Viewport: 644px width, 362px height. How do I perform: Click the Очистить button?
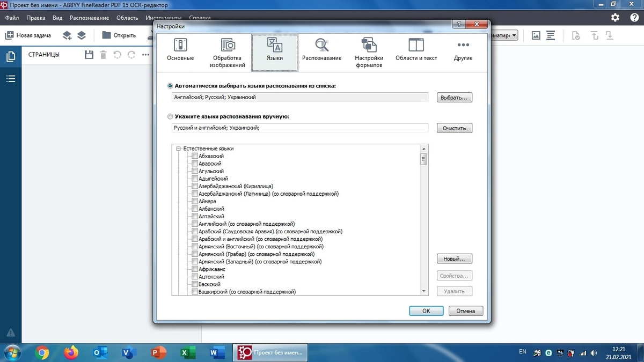click(x=455, y=128)
